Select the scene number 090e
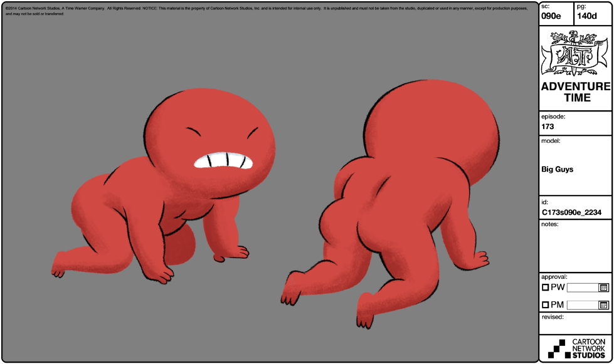 click(x=551, y=16)
